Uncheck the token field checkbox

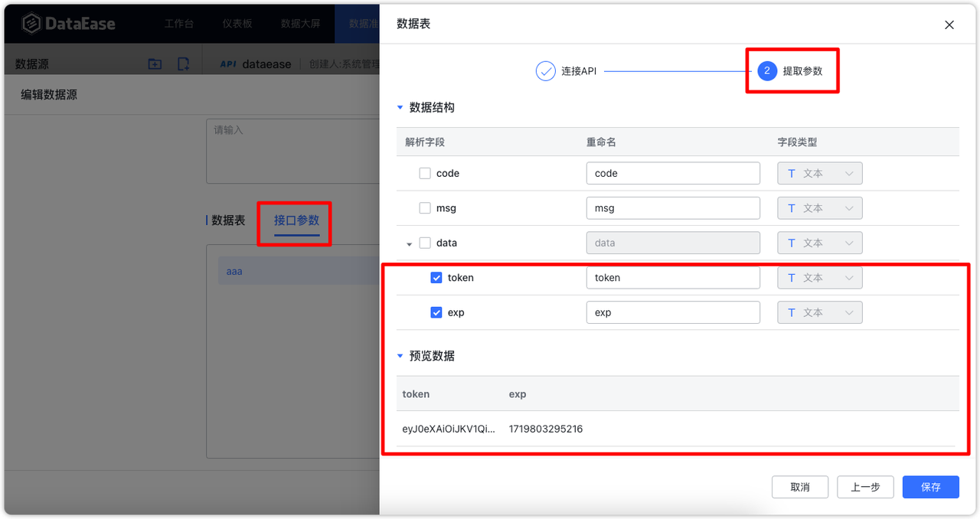point(436,278)
